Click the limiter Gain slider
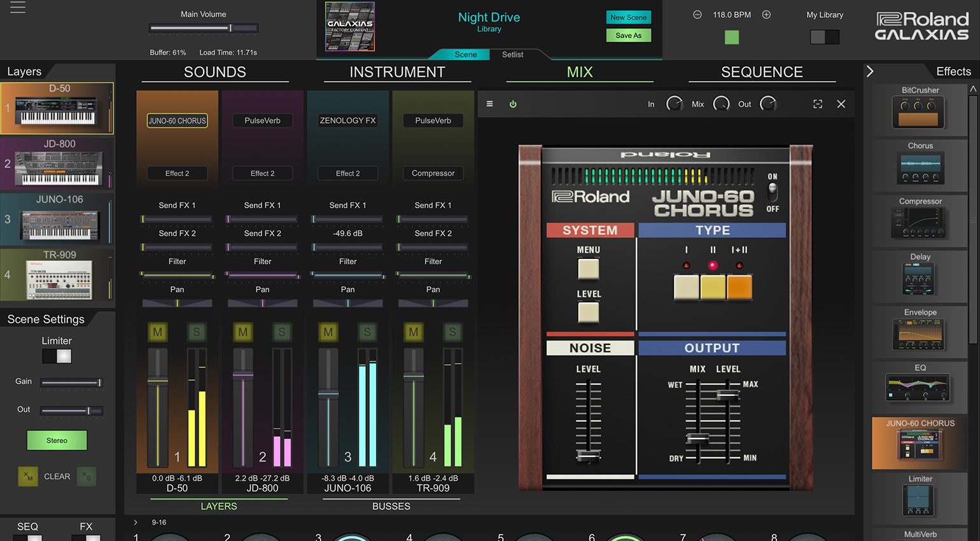This screenshot has height=541, width=980. 71,383
